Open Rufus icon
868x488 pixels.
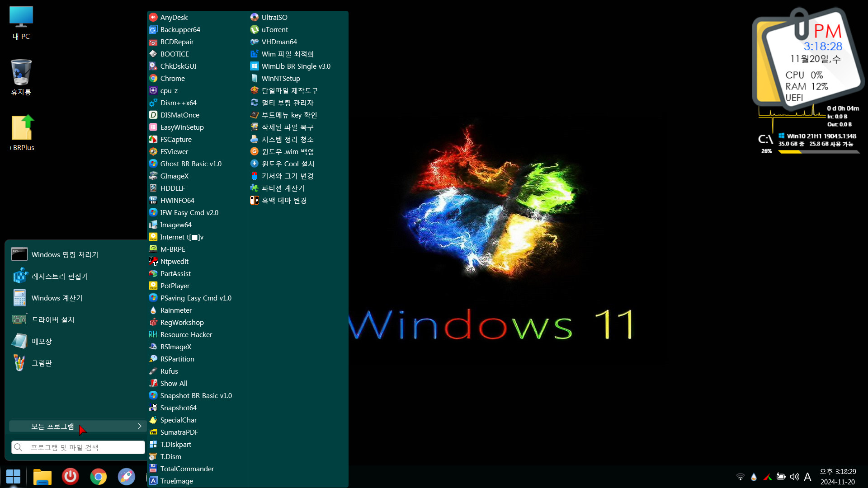click(153, 371)
